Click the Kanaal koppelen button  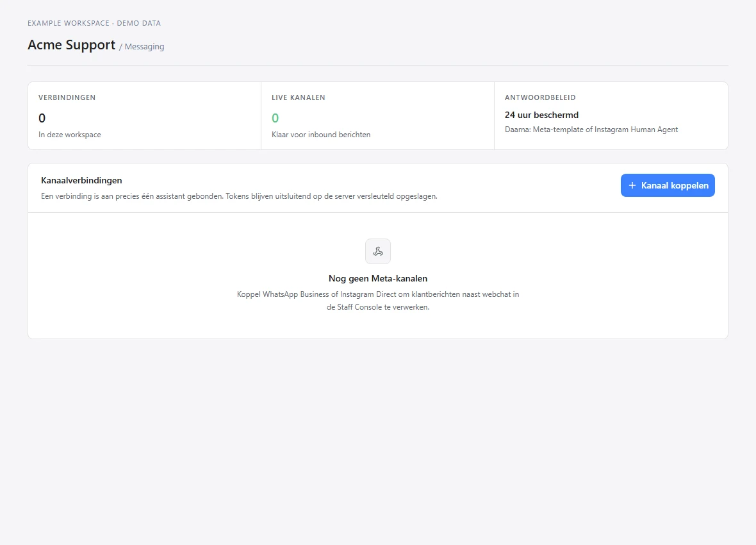(668, 185)
